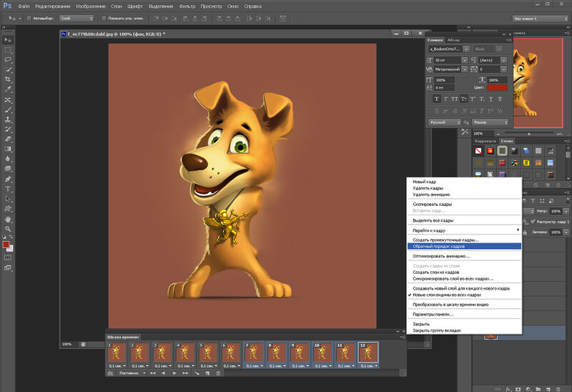Select the Crop tool
The width and height of the screenshot is (572, 392).
[8, 79]
